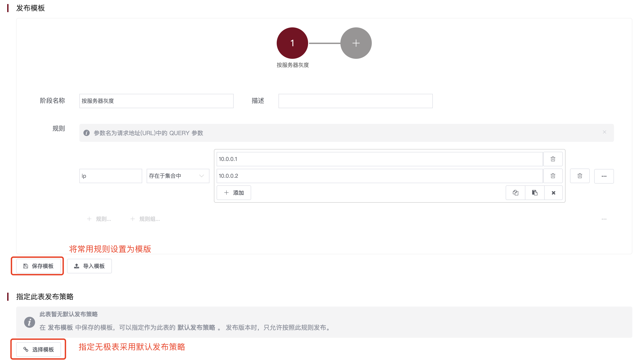Open rule group more options ellipsis
Screen dimensions: 644x360
click(604, 219)
